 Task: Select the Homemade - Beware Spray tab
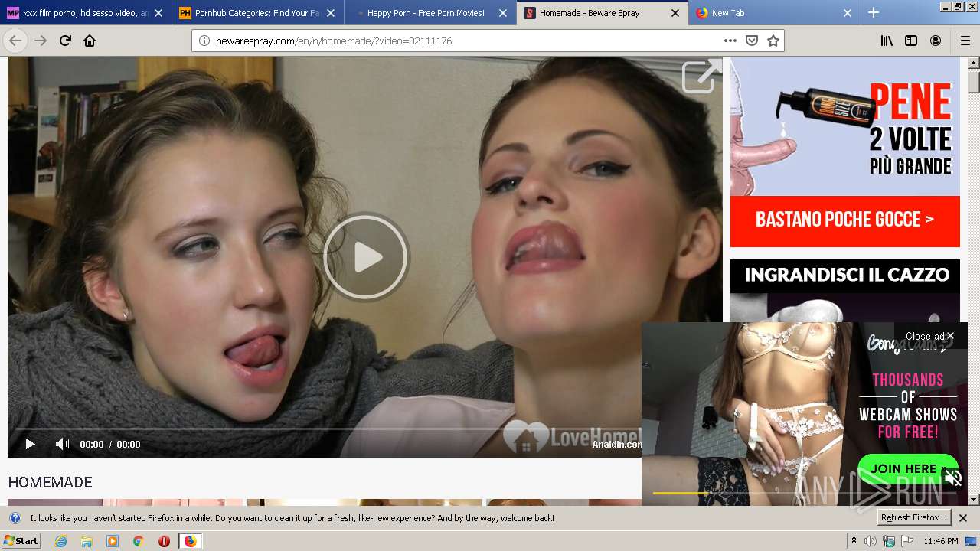point(603,13)
